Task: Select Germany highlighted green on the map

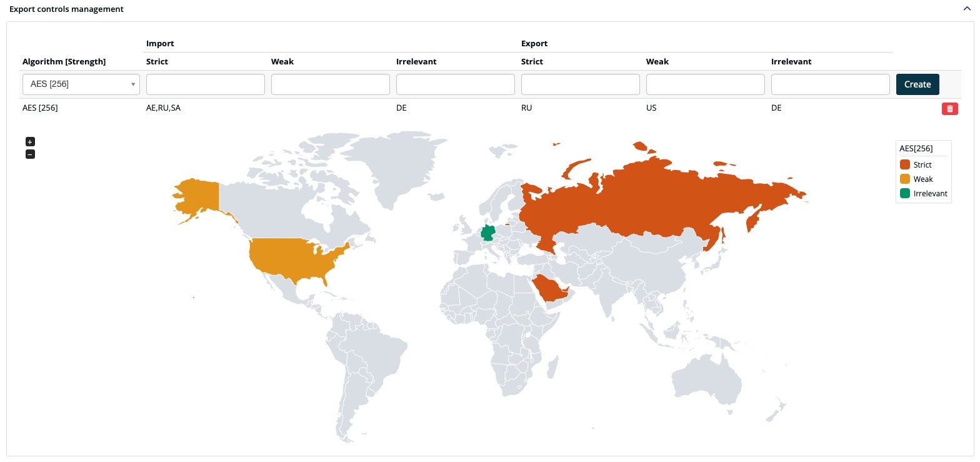Action: 488,233
